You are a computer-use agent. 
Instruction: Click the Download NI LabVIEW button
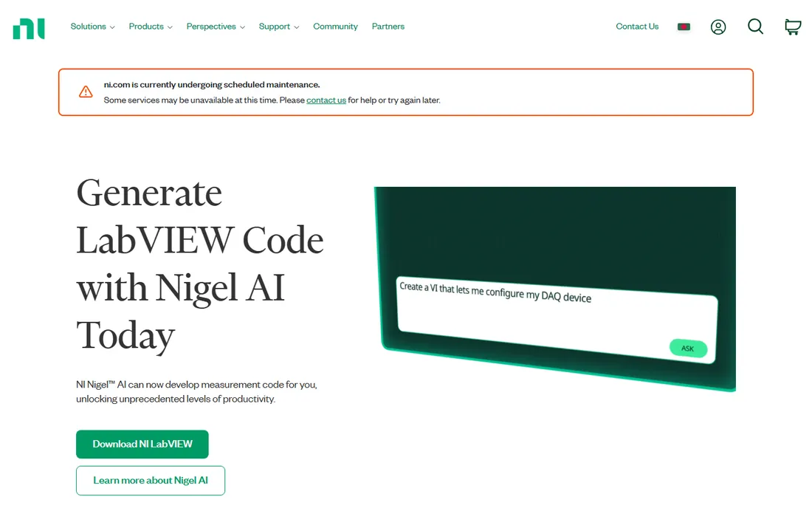point(142,444)
